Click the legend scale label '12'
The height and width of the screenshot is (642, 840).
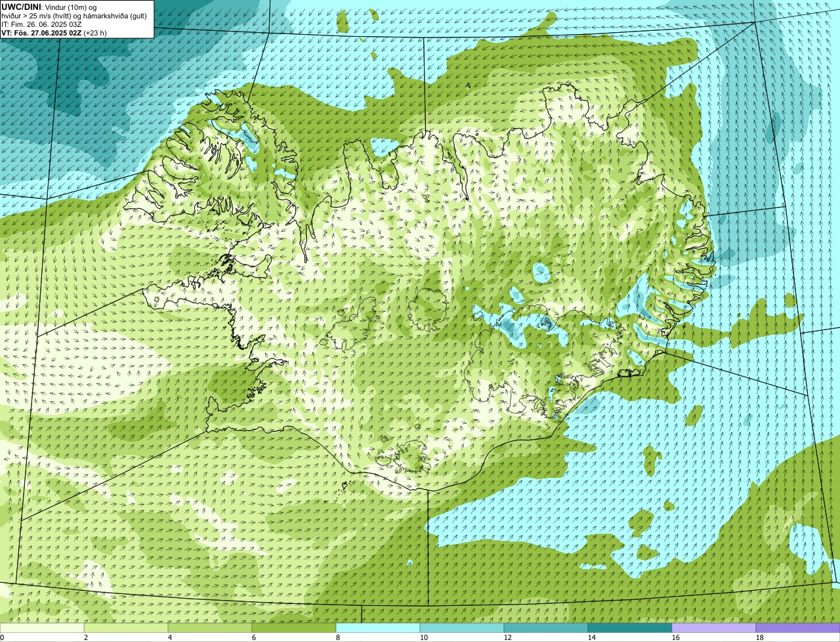[508, 637]
